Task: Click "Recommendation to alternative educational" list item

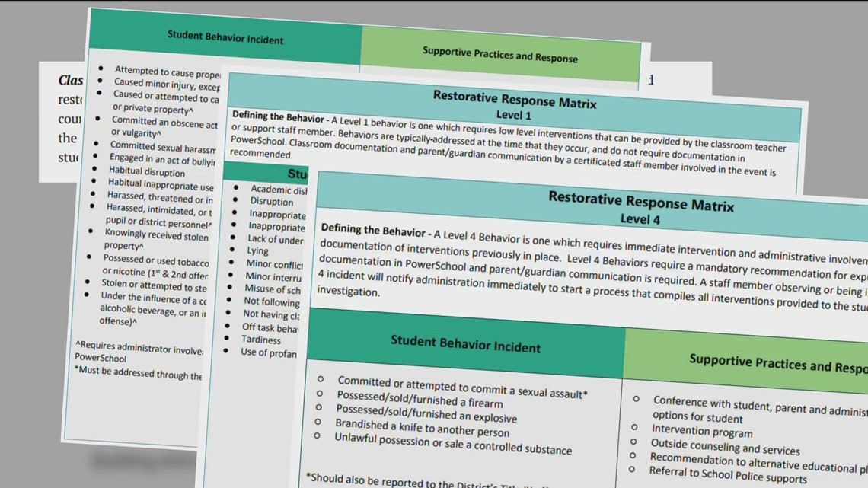Action: [x=758, y=461]
